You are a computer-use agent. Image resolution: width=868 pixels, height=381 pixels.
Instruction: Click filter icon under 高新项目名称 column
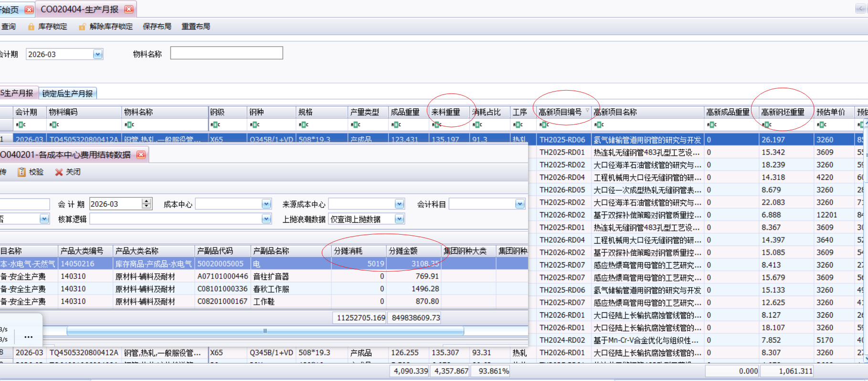pyautogui.click(x=599, y=125)
